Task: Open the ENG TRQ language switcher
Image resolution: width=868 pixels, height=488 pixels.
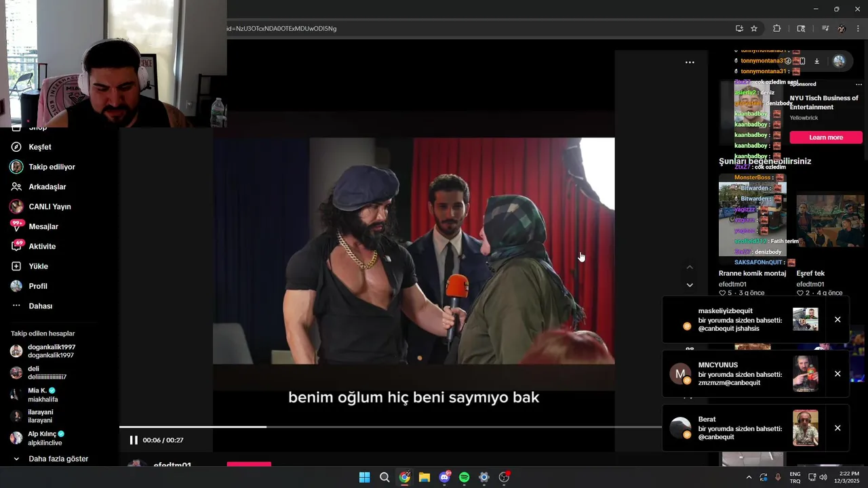Action: (x=795, y=477)
